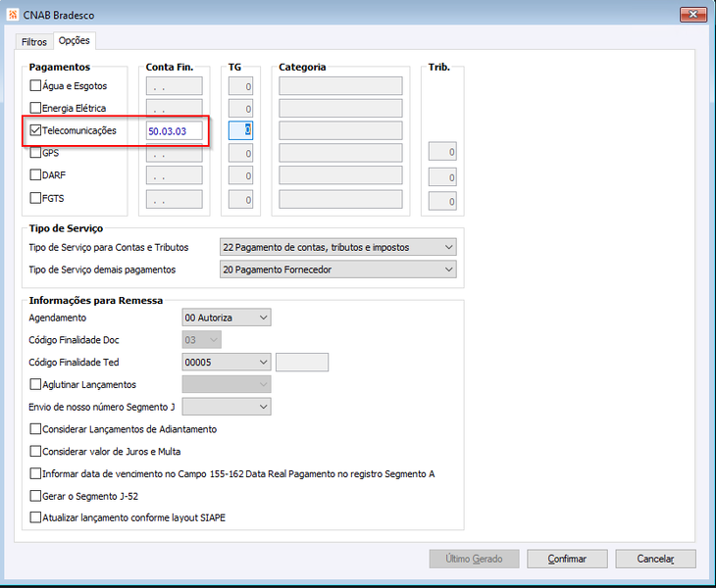This screenshot has height=588, width=716.
Task: Open Tipo de Serviço para Contas e Tributos dropdown
Action: [x=338, y=247]
